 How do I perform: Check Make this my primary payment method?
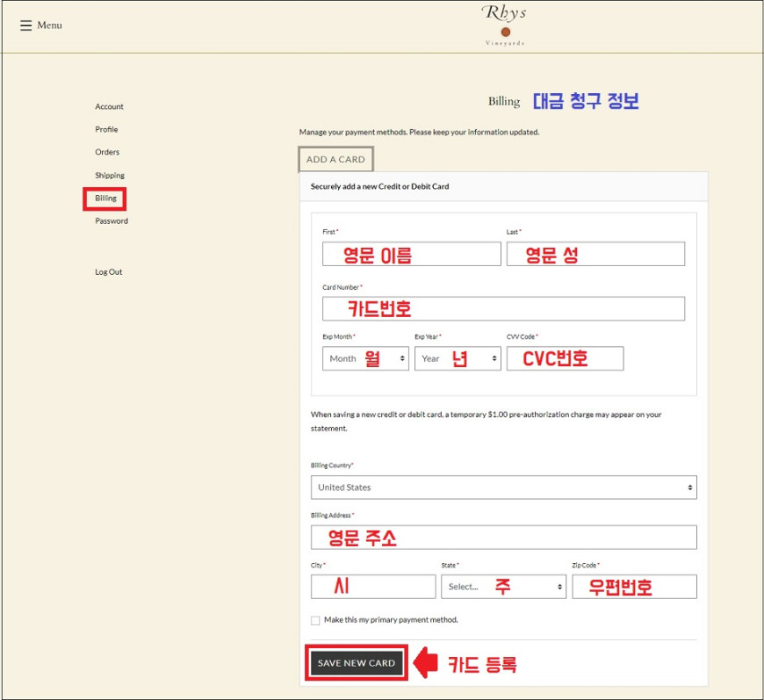(x=315, y=621)
